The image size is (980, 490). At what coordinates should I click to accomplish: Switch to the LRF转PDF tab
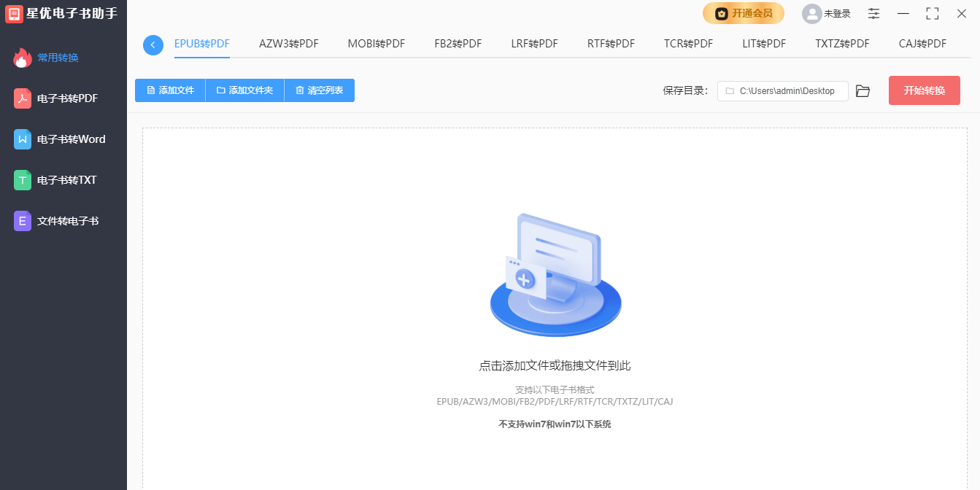tap(535, 44)
